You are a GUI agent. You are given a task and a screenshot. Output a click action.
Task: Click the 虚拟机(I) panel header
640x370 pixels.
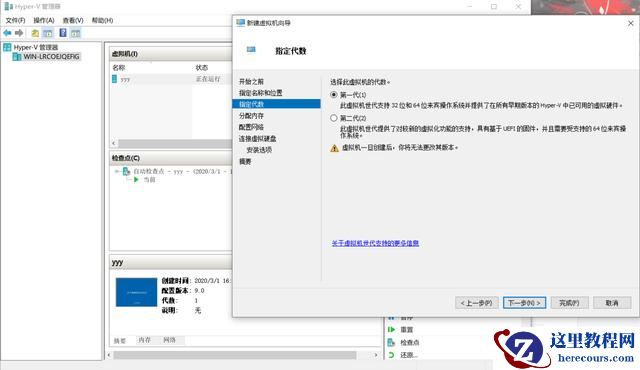pyautogui.click(x=171, y=54)
